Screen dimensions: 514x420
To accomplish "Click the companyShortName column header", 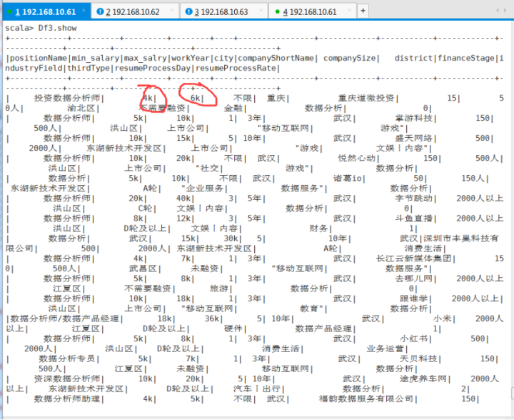I will click(x=276, y=58).
